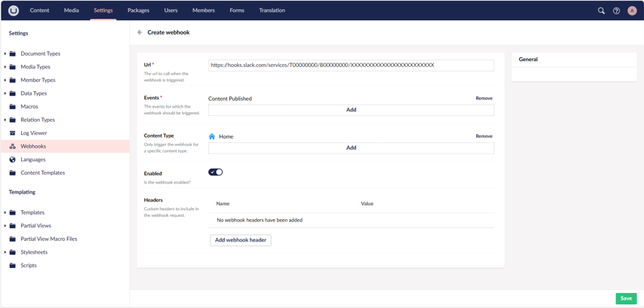Switch to the Content section
The width and height of the screenshot is (644, 308).
click(39, 11)
